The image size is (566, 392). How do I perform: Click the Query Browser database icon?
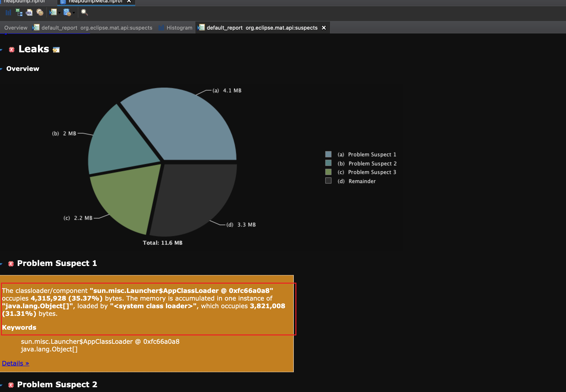pyautogui.click(x=67, y=12)
